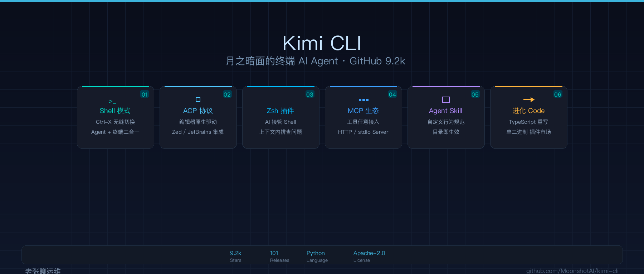Viewport: 644px width, 274px height.
Task: Click the 9.2k stars value
Action: (x=235, y=253)
